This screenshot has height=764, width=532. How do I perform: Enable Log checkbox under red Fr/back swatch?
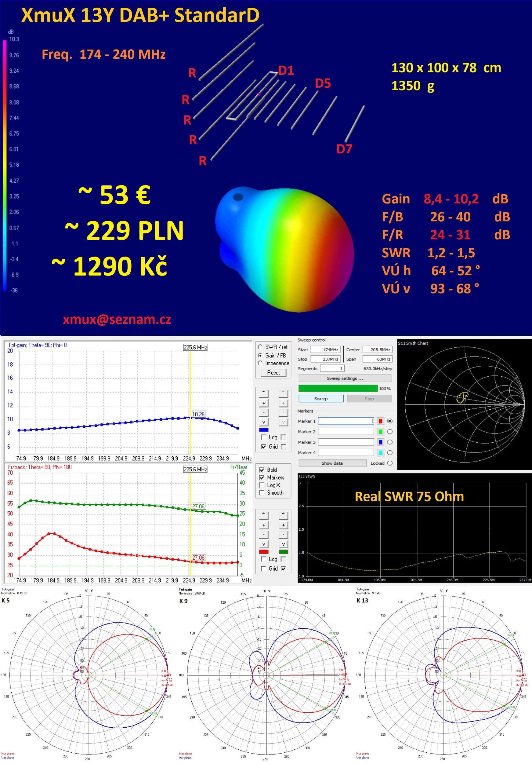point(263,559)
